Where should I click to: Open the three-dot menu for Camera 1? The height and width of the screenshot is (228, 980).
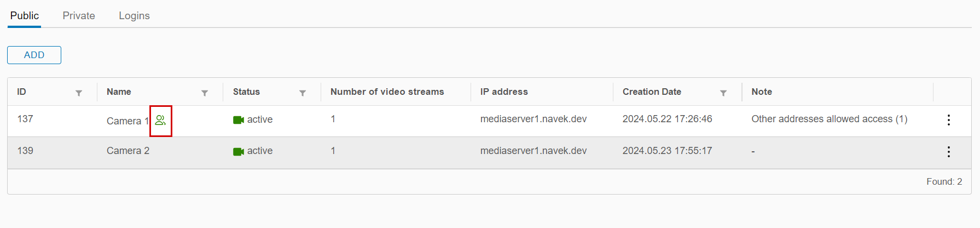(x=948, y=120)
